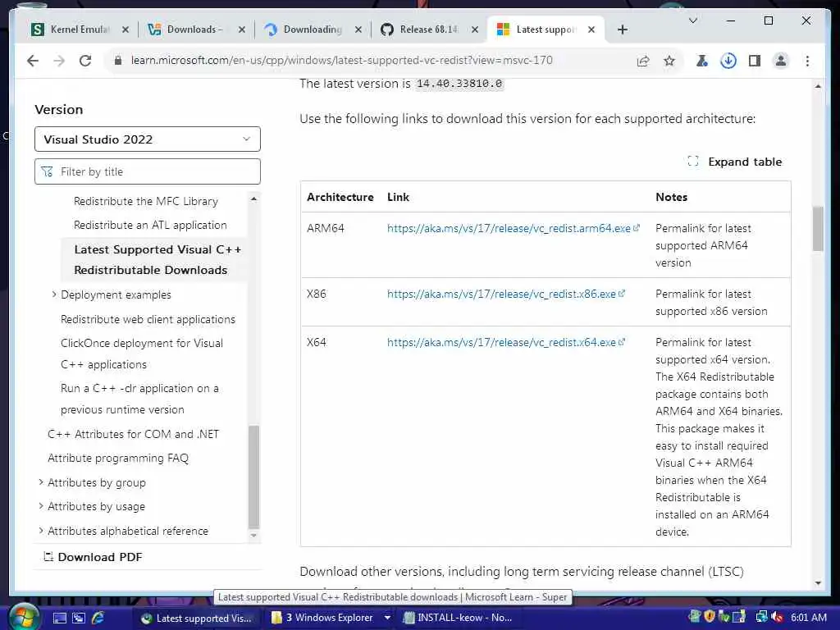The width and height of the screenshot is (840, 630).
Task: Close the Kernel Emulator tab
Action: [126, 30]
